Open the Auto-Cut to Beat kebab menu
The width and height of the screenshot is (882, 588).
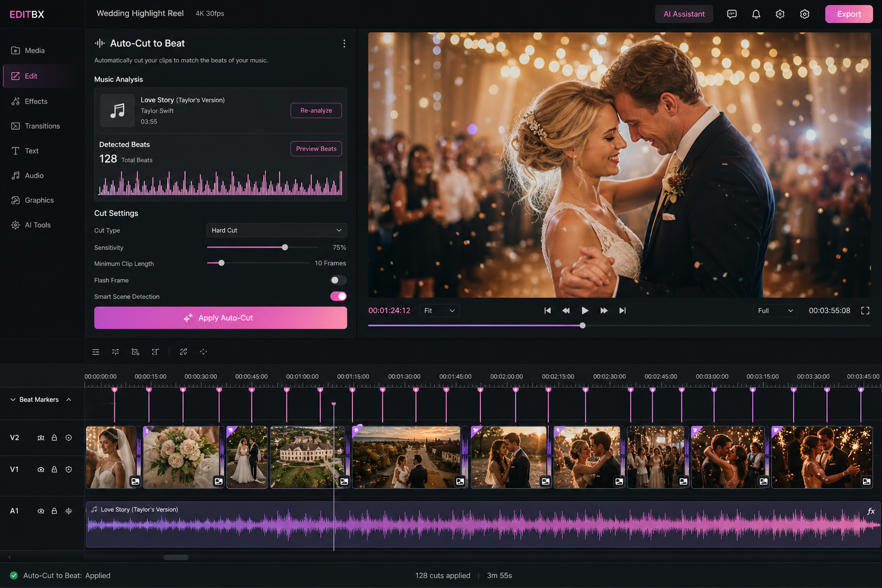[344, 44]
